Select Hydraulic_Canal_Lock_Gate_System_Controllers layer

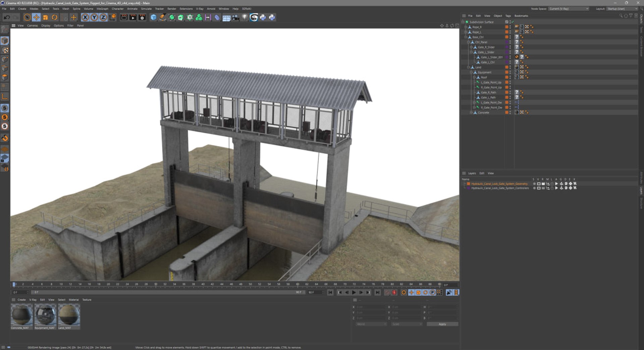pyautogui.click(x=500, y=188)
